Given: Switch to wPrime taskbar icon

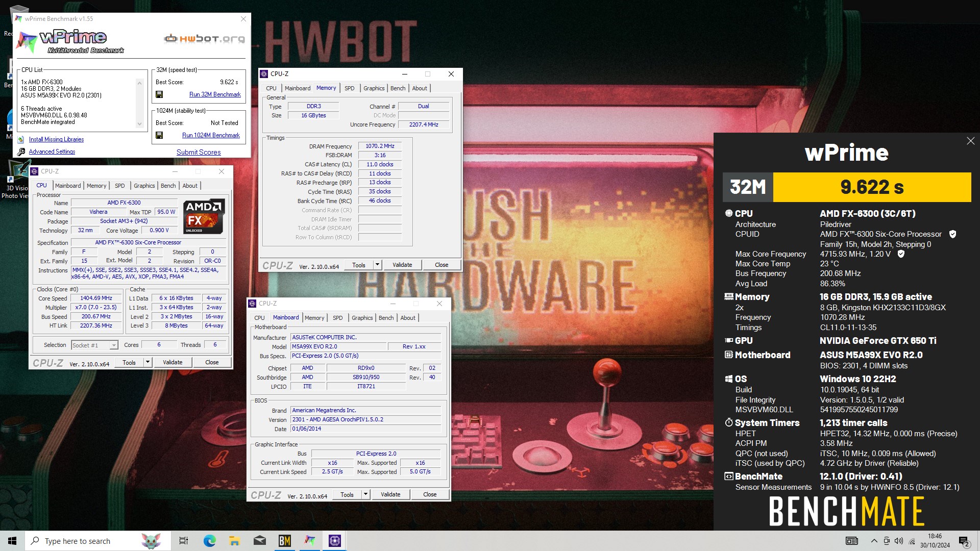Looking at the screenshot, I should pyautogui.click(x=310, y=541).
